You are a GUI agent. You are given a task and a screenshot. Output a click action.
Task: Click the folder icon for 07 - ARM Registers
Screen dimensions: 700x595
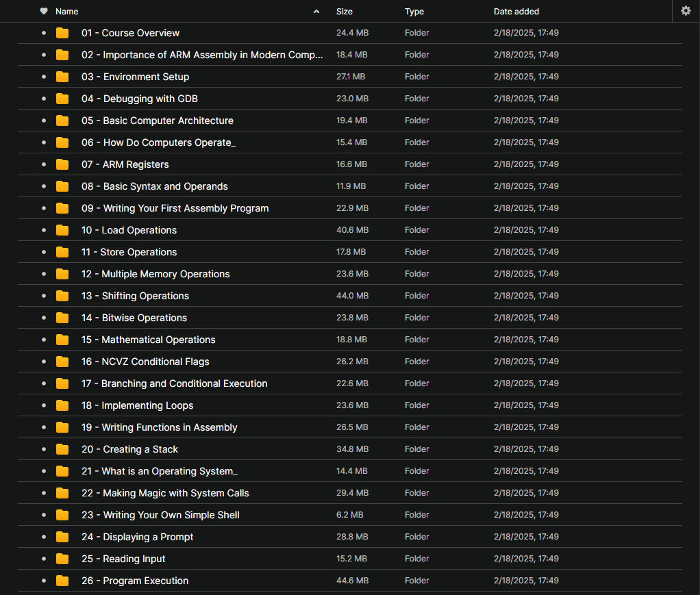62,164
